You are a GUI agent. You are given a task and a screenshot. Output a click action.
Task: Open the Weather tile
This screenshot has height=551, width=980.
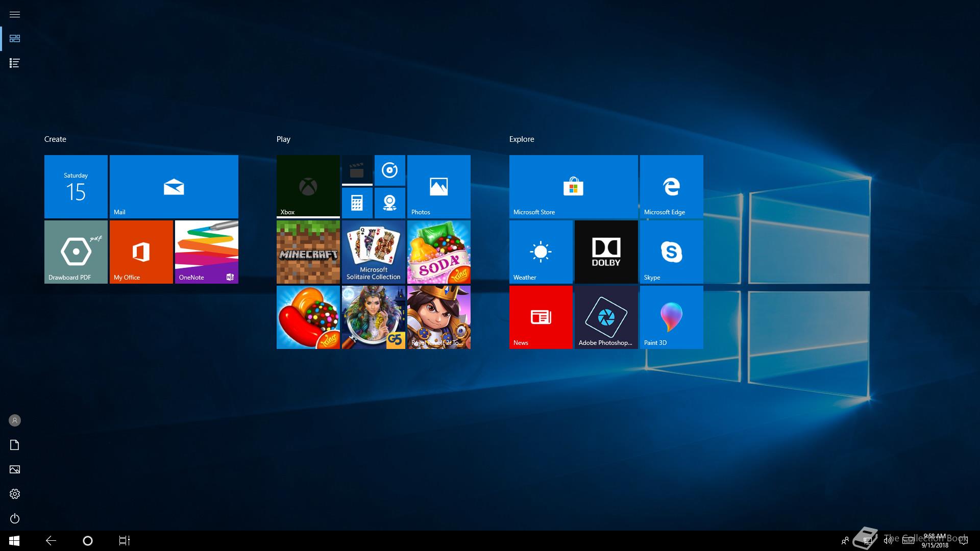pyautogui.click(x=541, y=252)
